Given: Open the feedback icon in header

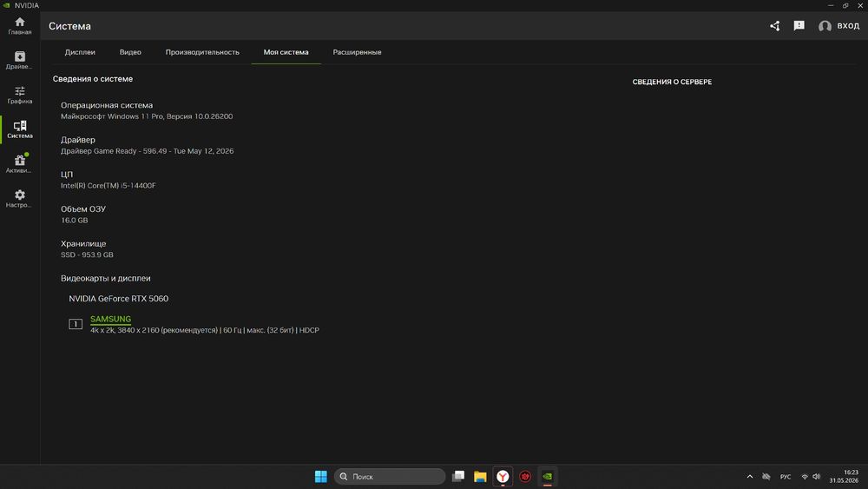Looking at the screenshot, I should point(799,25).
